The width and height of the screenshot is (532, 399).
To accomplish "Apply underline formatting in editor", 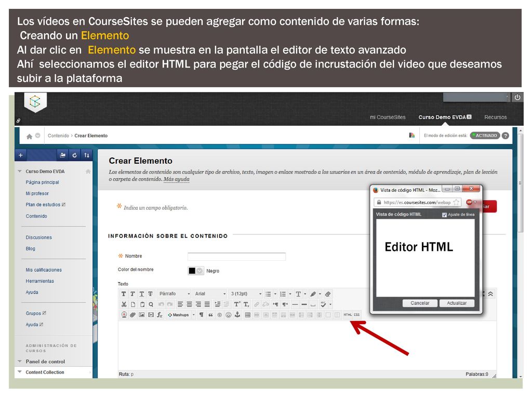I will pyautogui.click(x=142, y=294).
